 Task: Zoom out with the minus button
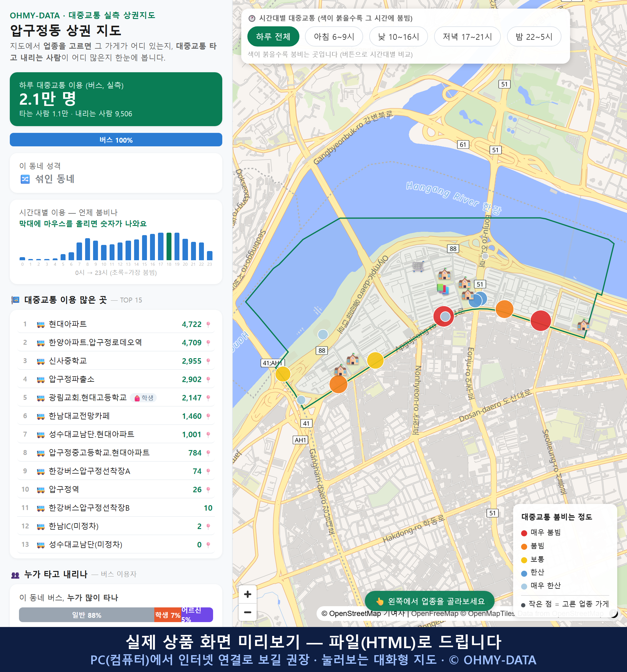click(x=247, y=612)
